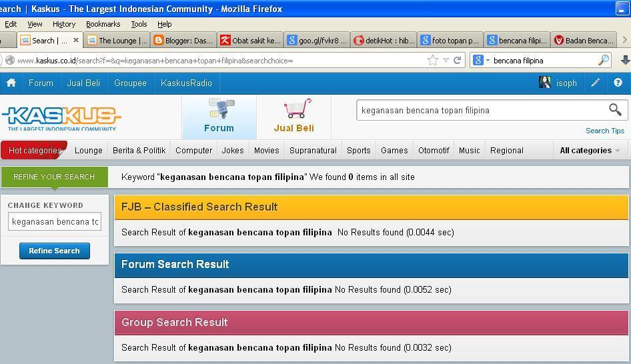Open the Movies category
The height and width of the screenshot is (364, 631).
coord(266,151)
